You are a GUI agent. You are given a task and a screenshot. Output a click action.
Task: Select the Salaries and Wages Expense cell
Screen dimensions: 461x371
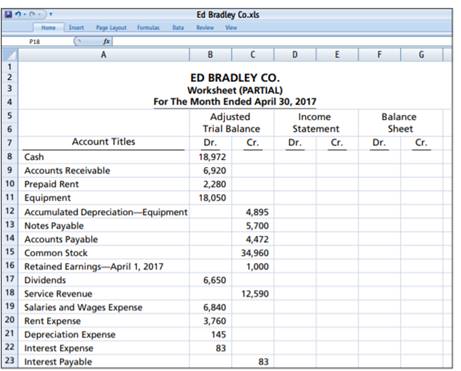click(x=104, y=307)
